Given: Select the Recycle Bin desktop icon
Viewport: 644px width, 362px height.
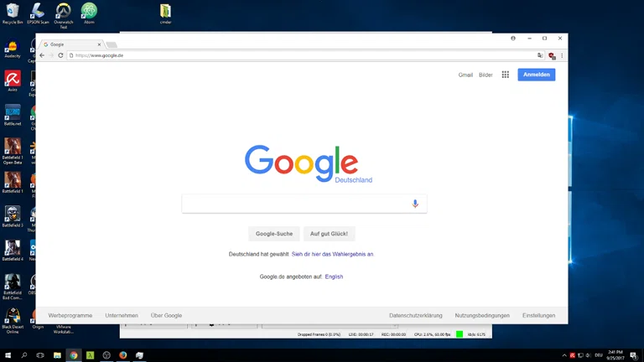Looking at the screenshot, I should coord(13,13).
